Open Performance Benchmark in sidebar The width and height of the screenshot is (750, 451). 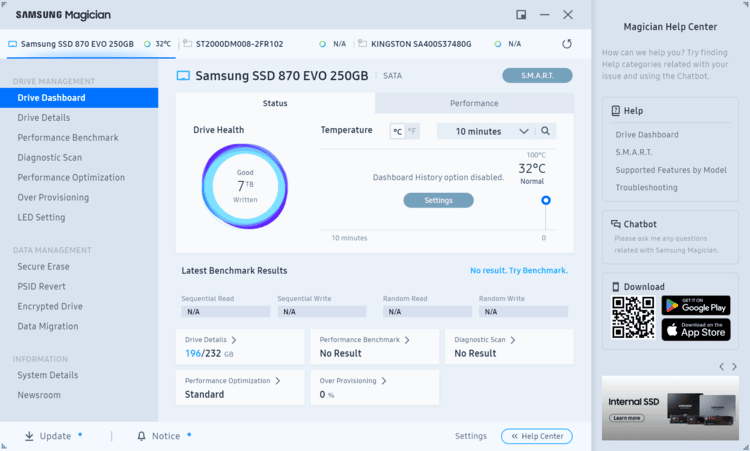click(x=68, y=138)
